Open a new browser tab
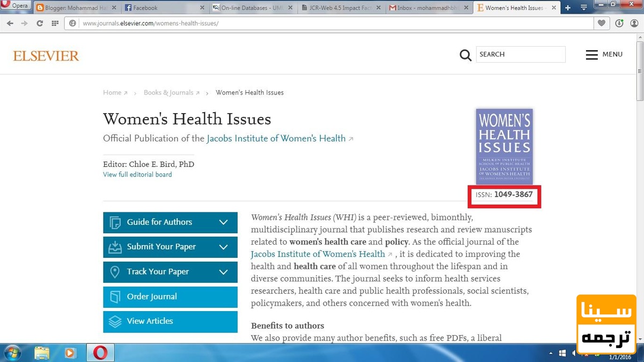The image size is (644, 362). 568,8
